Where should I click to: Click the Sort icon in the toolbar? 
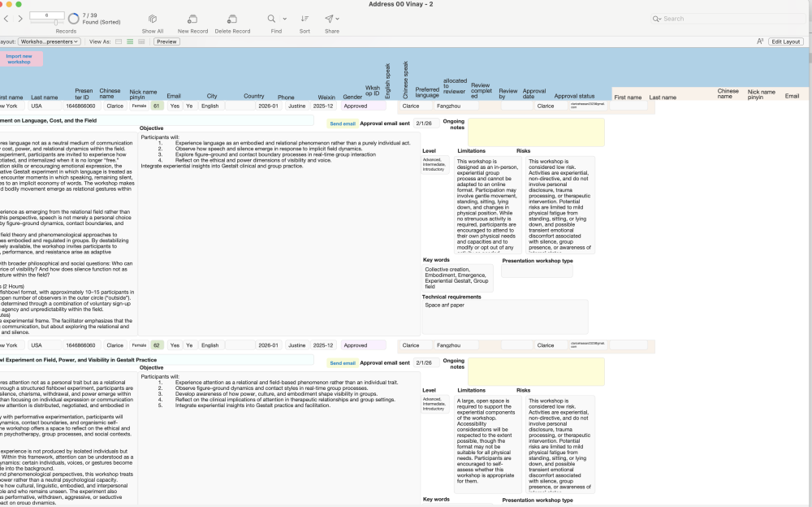coord(304,18)
